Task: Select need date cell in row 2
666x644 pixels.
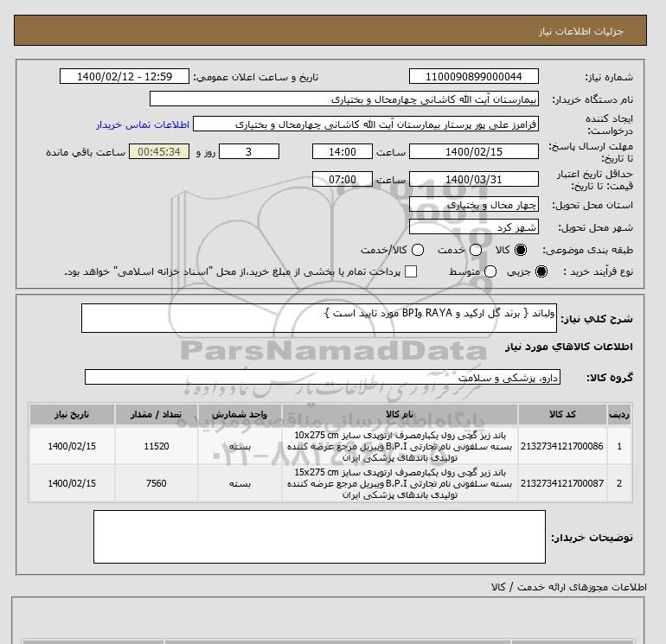Action: point(72,483)
